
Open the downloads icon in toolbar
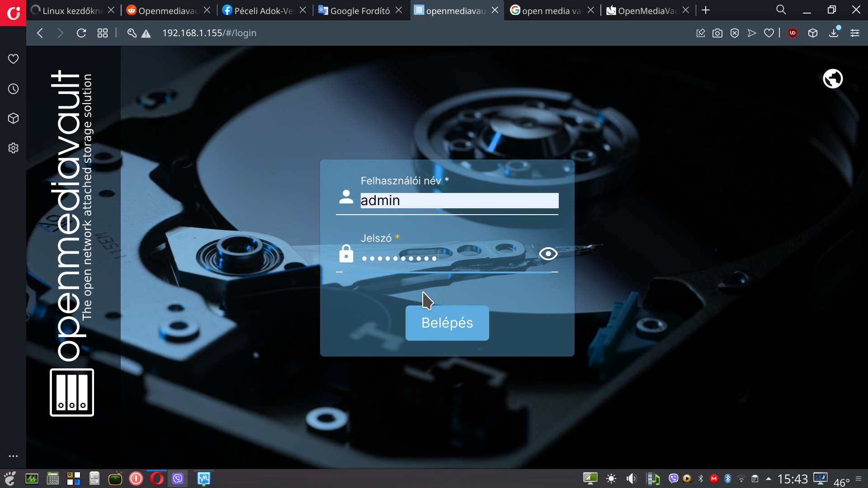click(x=834, y=33)
